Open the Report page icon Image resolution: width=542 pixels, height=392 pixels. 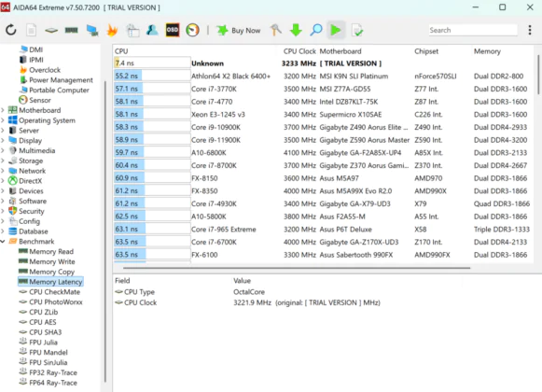(31, 30)
